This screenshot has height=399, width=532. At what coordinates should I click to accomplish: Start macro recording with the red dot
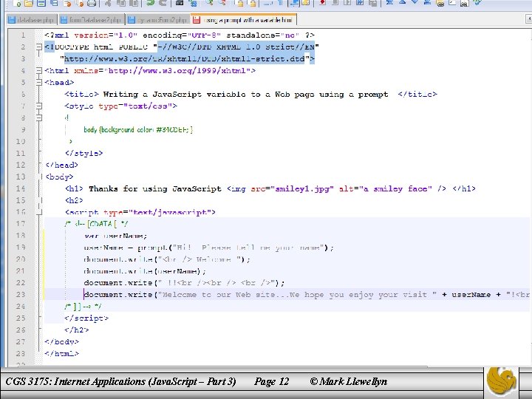(322, 3)
